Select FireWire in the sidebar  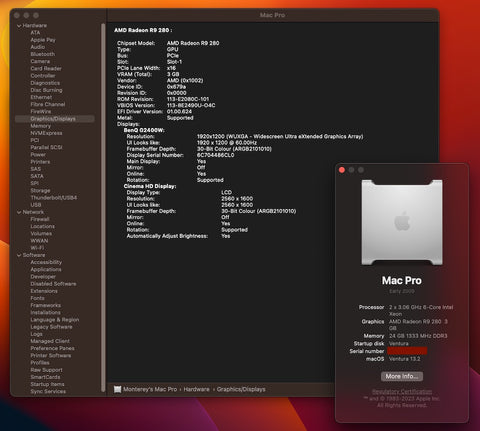pyautogui.click(x=41, y=112)
